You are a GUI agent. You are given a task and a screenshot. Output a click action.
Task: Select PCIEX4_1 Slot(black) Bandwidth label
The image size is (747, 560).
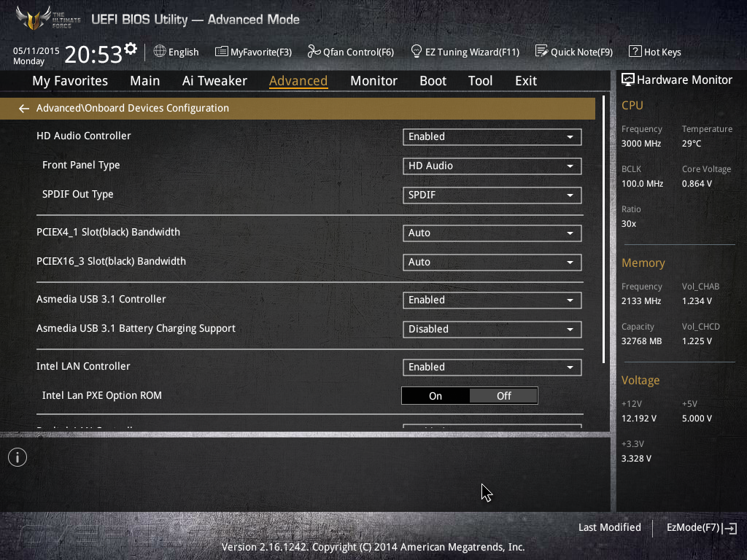(x=108, y=232)
